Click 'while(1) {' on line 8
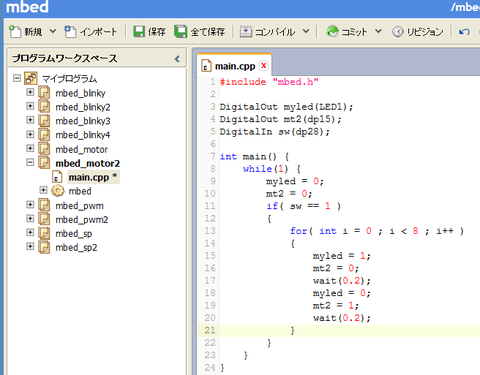The width and height of the screenshot is (480, 375). 272,169
